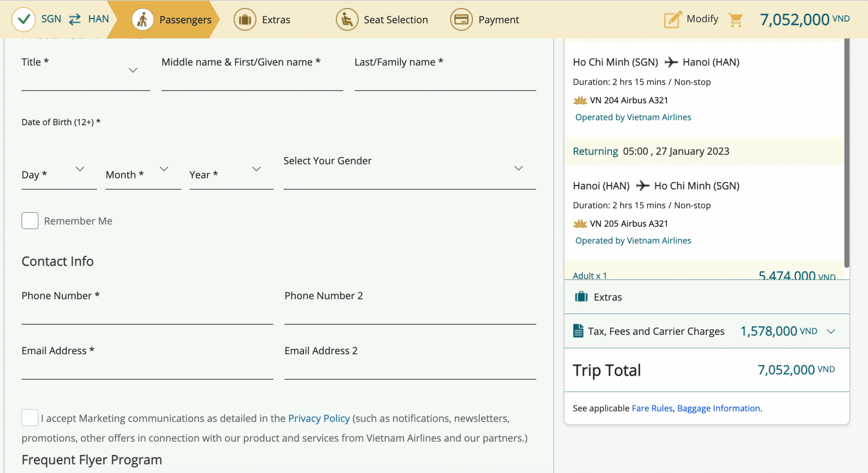Click the Email Address 2 field
Image resolution: width=868 pixels, height=473 pixels.
click(x=410, y=362)
